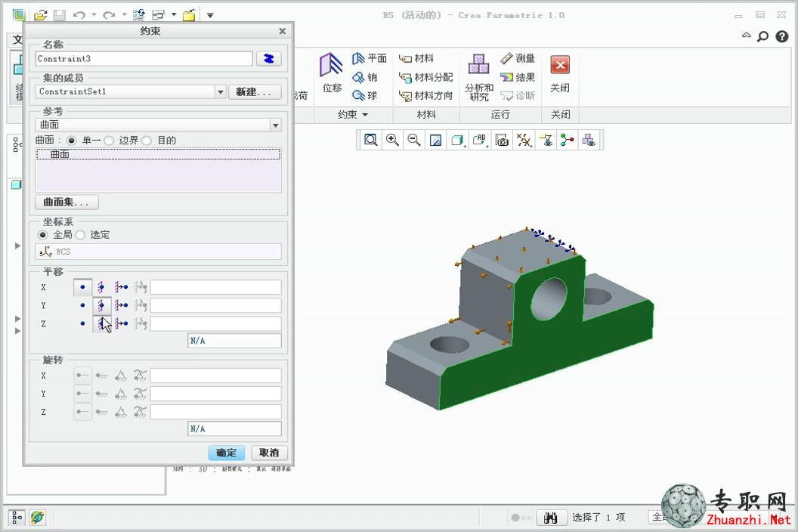
Task: Open the undo history dropdown arrow
Action: (94, 15)
